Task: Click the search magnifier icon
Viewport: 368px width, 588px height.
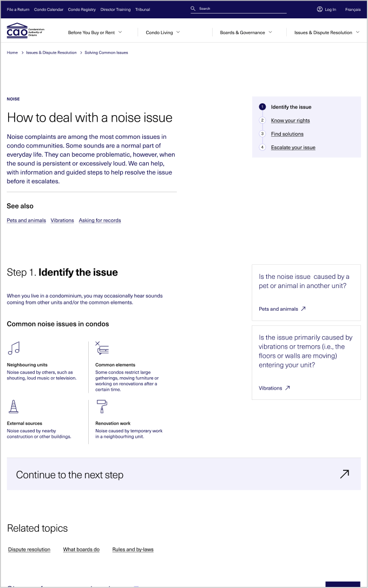Action: (x=193, y=8)
